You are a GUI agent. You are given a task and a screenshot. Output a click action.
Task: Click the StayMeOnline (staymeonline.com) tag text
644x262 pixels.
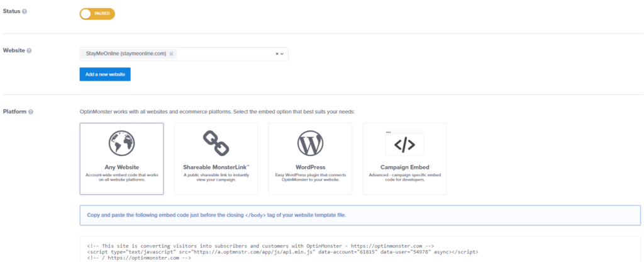coord(126,54)
